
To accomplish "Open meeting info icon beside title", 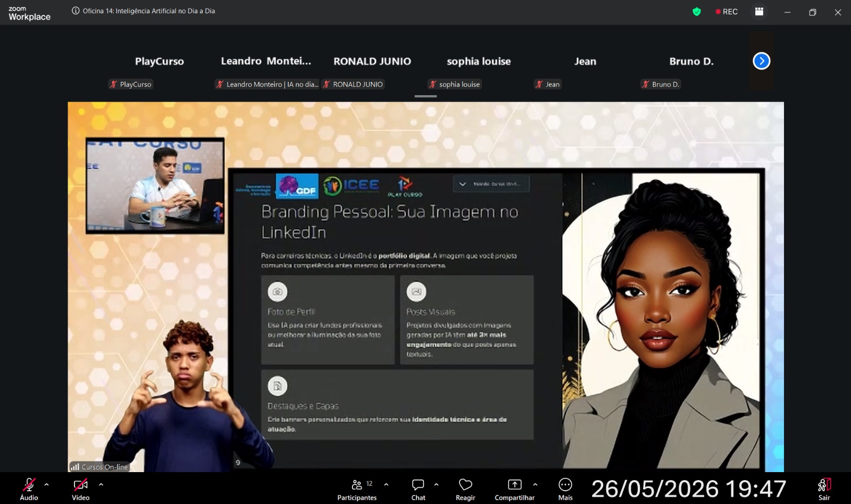I will click(76, 11).
